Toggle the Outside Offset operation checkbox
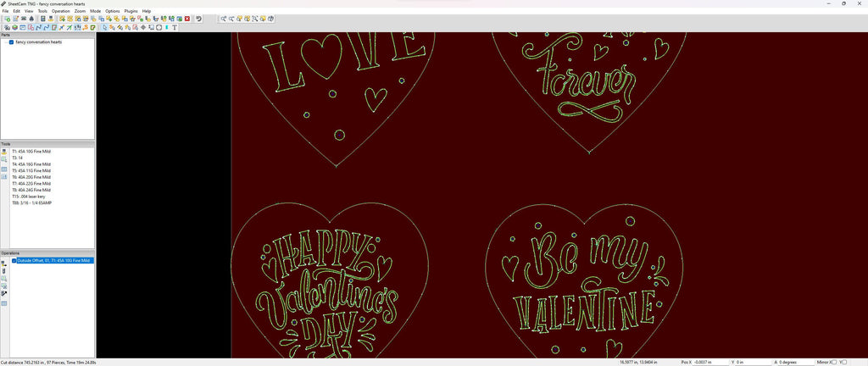Viewport: 868px width, 366px height. [14, 260]
